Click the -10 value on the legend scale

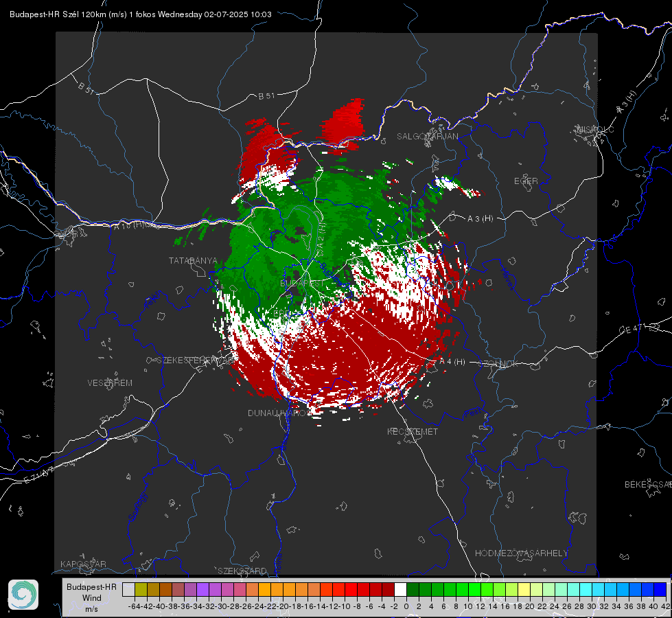[x=345, y=606]
